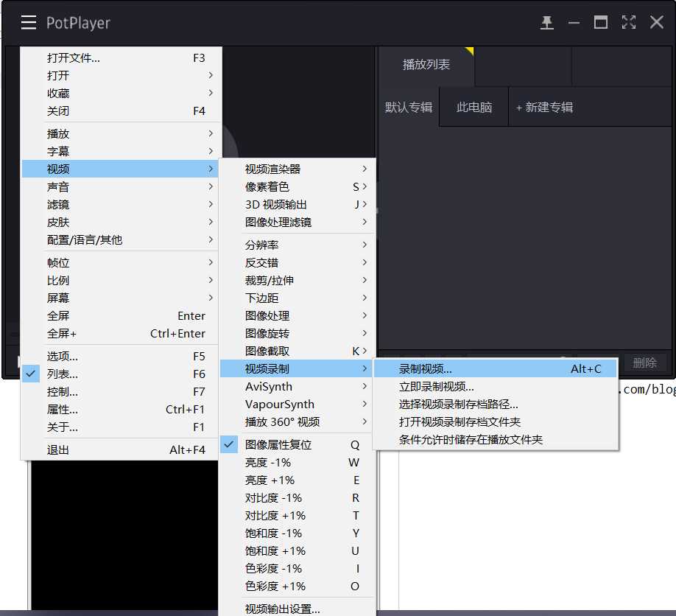This screenshot has width=676, height=616.
Task: Open 关于... from the menu
Action: (x=120, y=427)
